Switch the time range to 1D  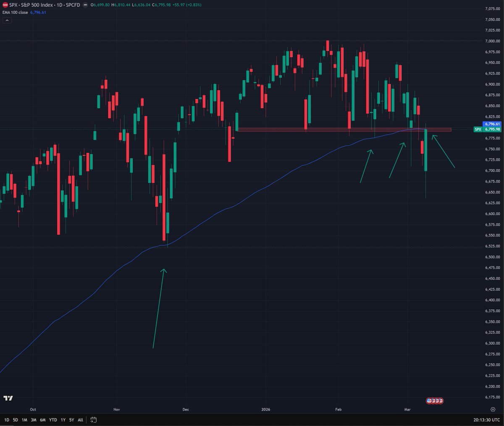pos(7,420)
